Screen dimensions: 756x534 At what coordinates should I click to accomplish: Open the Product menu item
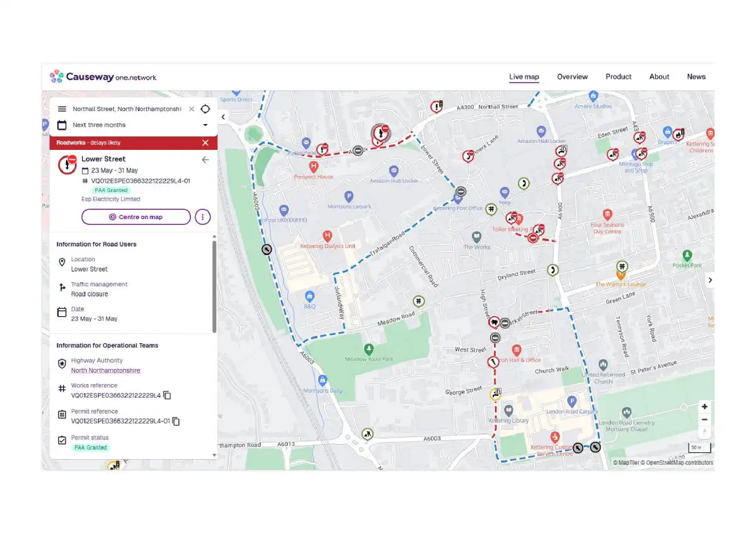coord(618,76)
